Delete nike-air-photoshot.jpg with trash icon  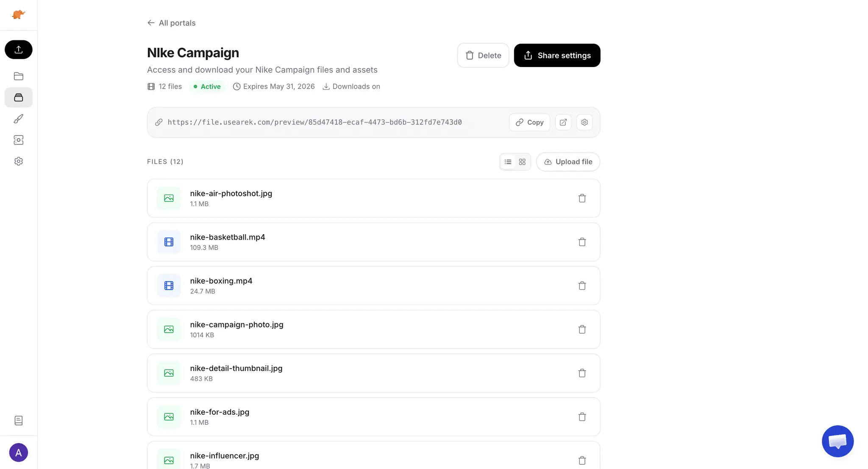pos(582,198)
